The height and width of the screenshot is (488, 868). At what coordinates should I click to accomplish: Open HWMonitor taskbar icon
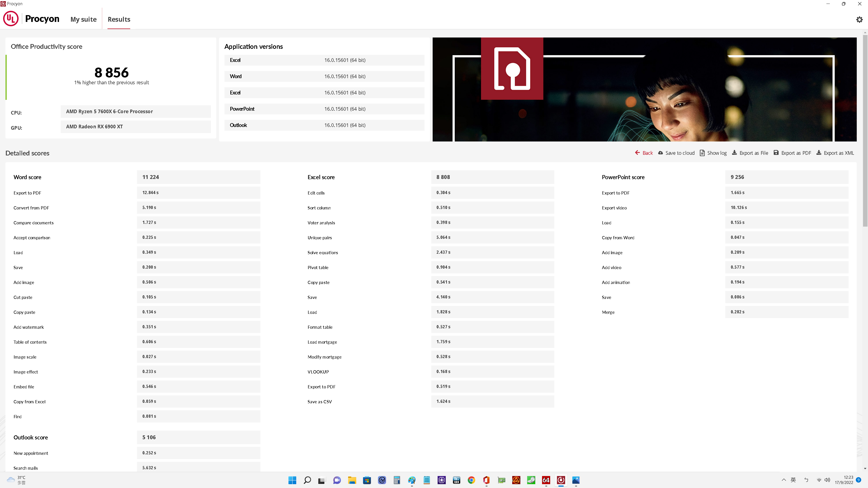coord(456,480)
